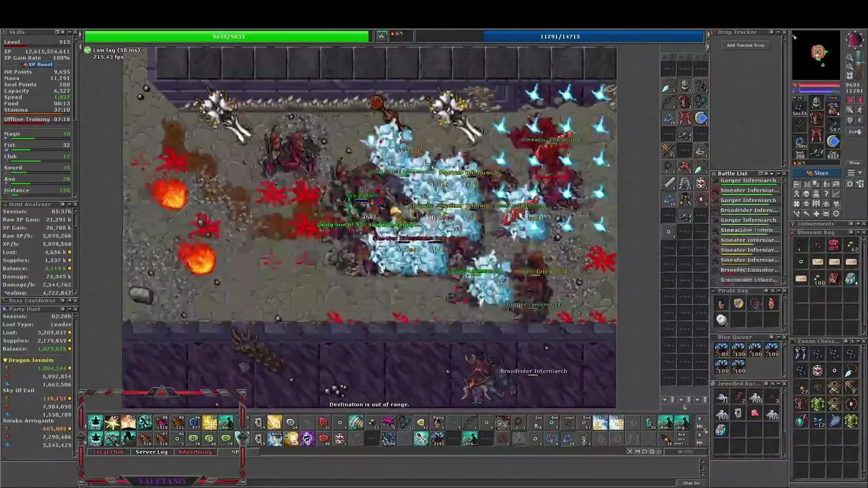Click the green health bar at top
This screenshot has height=488, width=868.
[x=226, y=37]
